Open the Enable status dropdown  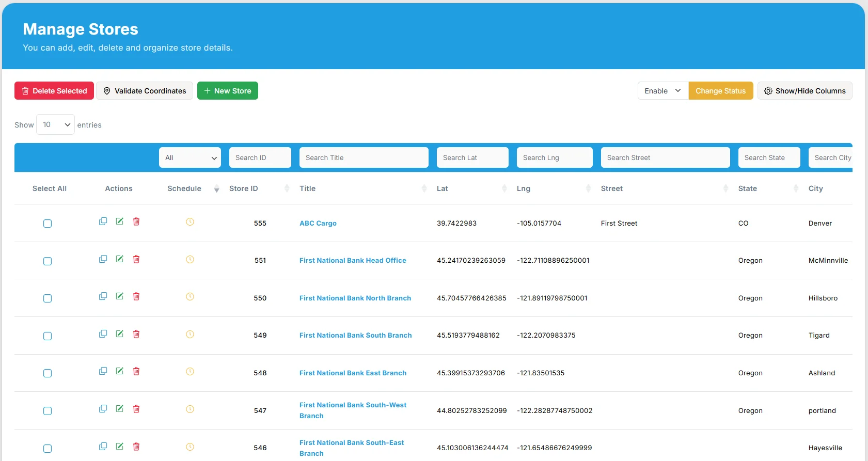coord(662,91)
